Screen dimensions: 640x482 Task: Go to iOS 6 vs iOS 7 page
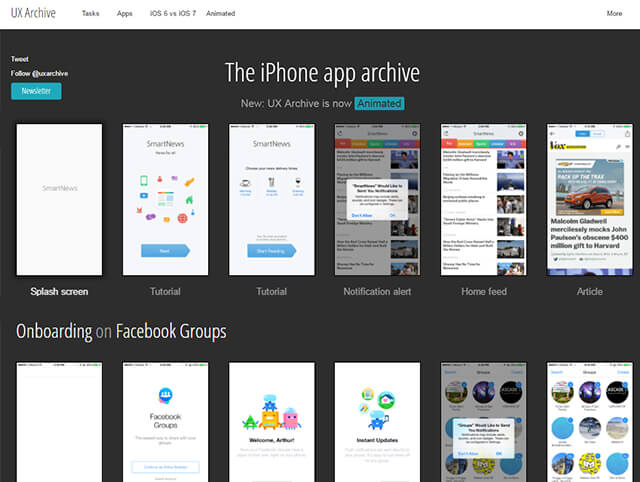[173, 13]
